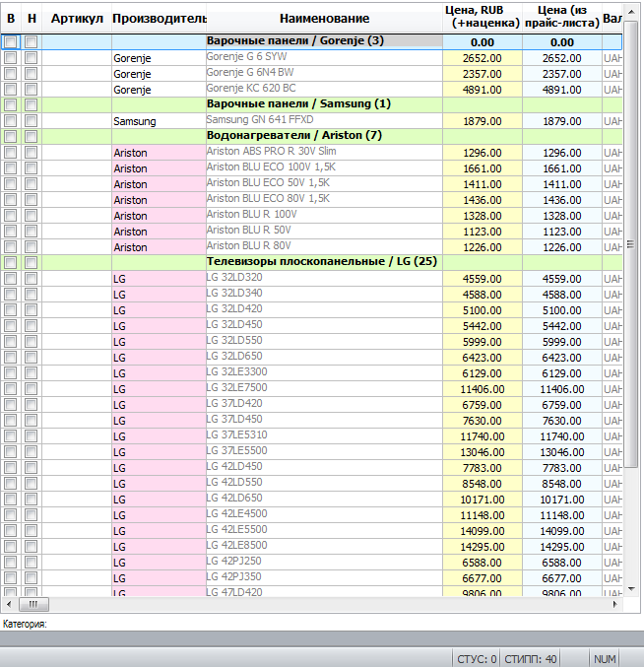This screenshot has height=667, width=644.
Task: Select the Телевизоры плоскопанельные / LG (25) group row
Action: (311, 262)
